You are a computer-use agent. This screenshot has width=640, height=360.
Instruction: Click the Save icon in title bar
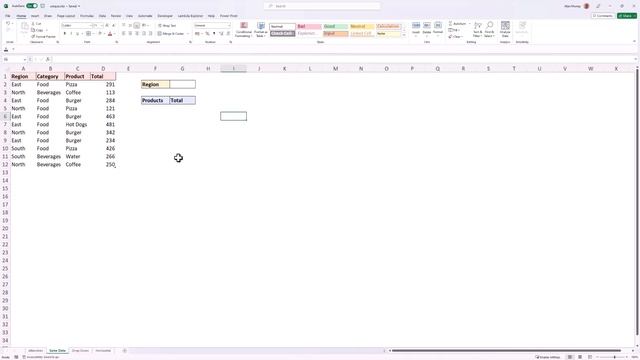point(42,6)
